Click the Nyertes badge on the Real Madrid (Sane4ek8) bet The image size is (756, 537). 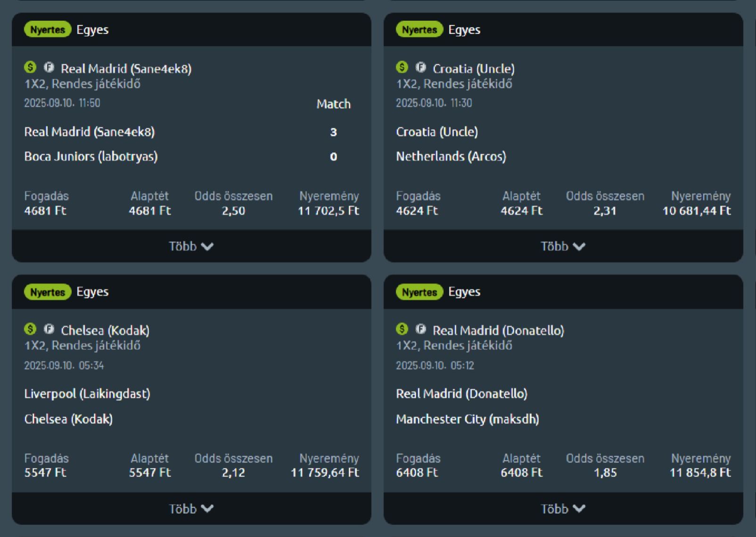[48, 30]
